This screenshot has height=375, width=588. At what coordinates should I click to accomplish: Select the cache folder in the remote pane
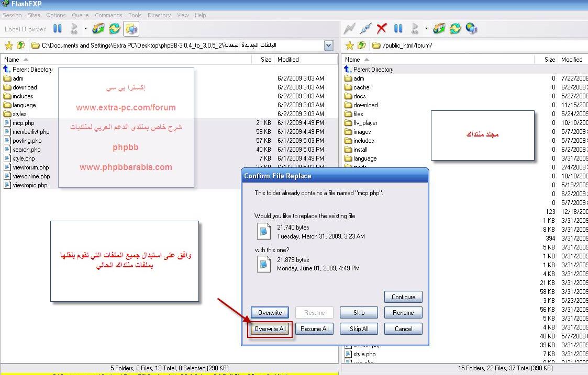click(x=357, y=87)
